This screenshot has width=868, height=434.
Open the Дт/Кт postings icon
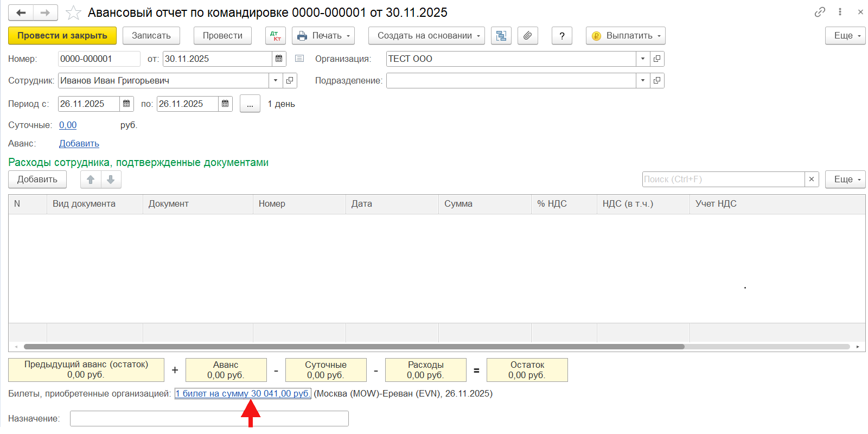(x=276, y=36)
